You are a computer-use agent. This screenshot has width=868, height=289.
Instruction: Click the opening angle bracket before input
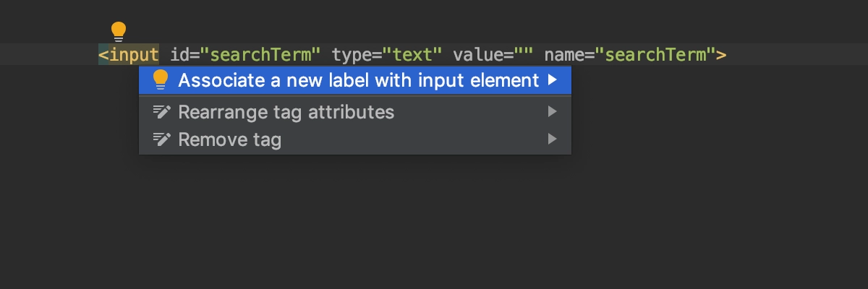[x=103, y=54]
